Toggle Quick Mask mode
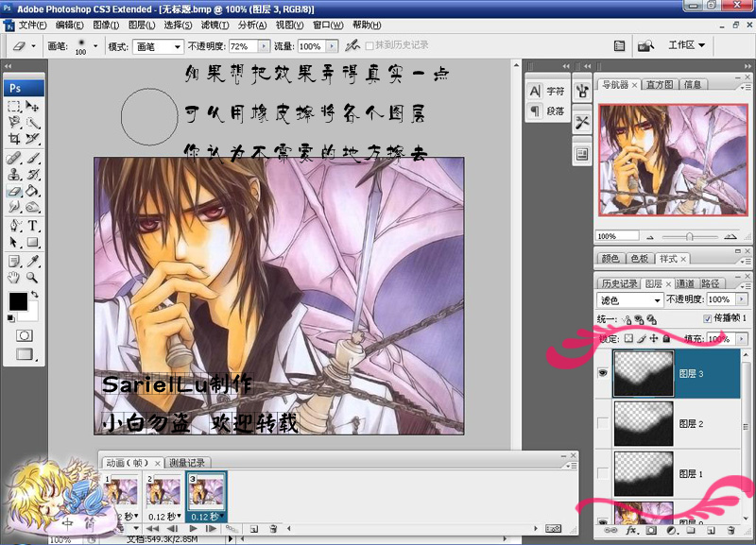Image resolution: width=756 pixels, height=545 pixels. coord(25,335)
